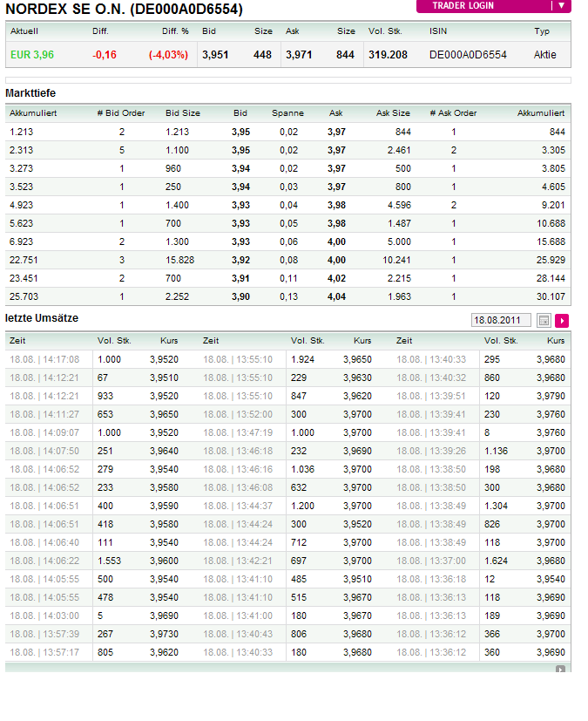The height and width of the screenshot is (721, 588).
Task: Expand the Trader Login dropdown arrow
Action: pos(562,5)
